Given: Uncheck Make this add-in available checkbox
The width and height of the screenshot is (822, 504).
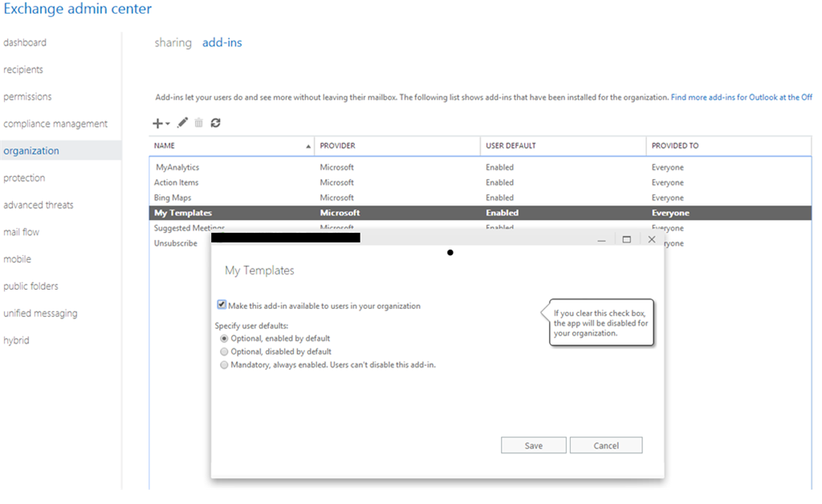Looking at the screenshot, I should pos(222,305).
